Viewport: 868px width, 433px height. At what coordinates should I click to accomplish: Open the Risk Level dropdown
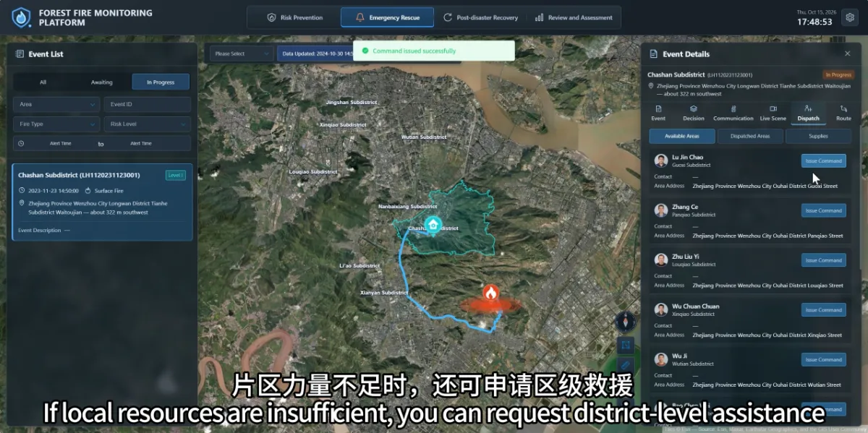point(148,124)
